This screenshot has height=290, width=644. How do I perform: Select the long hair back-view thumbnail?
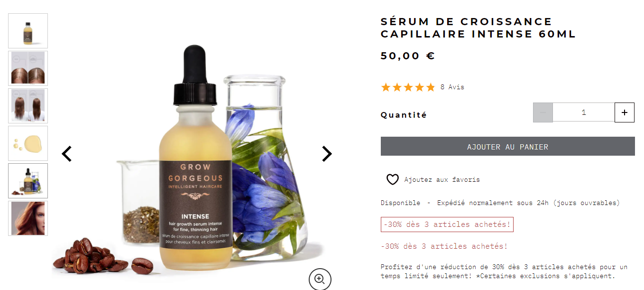coord(28,106)
